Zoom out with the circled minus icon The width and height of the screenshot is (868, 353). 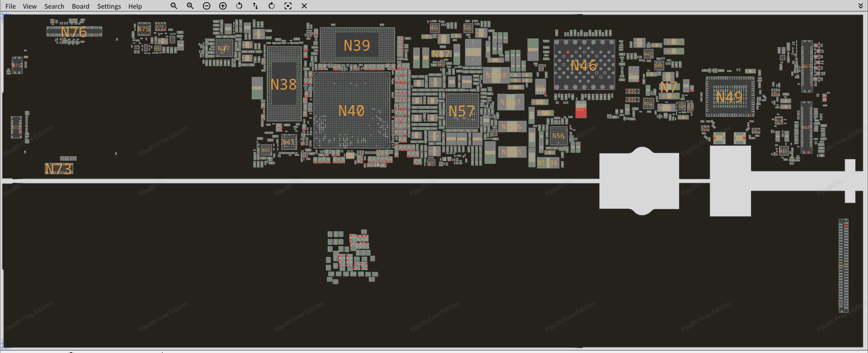[207, 6]
